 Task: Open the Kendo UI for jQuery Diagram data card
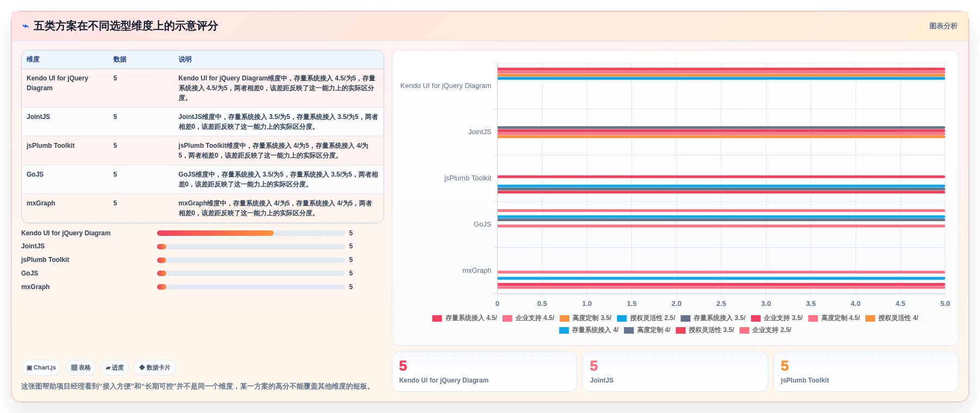click(484, 372)
